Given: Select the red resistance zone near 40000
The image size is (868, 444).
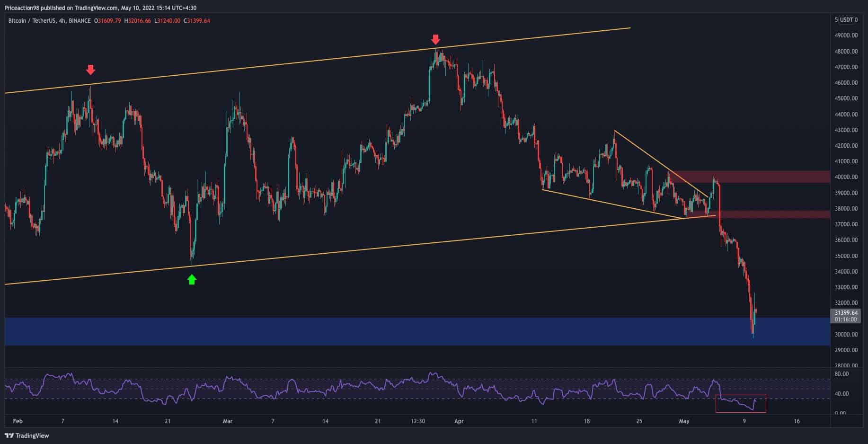Looking at the screenshot, I should point(749,177).
